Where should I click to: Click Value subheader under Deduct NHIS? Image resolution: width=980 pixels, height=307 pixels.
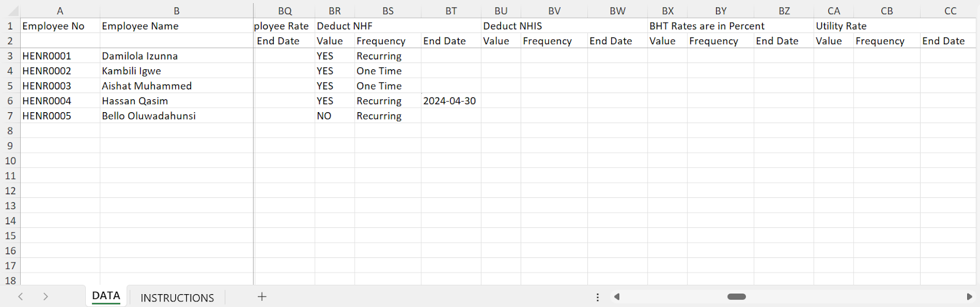pos(501,40)
